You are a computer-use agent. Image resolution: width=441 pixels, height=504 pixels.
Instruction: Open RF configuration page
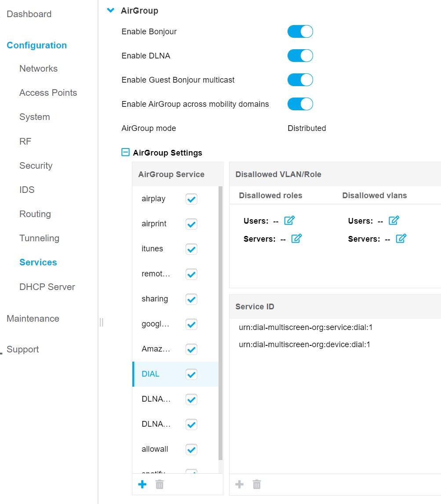26,141
